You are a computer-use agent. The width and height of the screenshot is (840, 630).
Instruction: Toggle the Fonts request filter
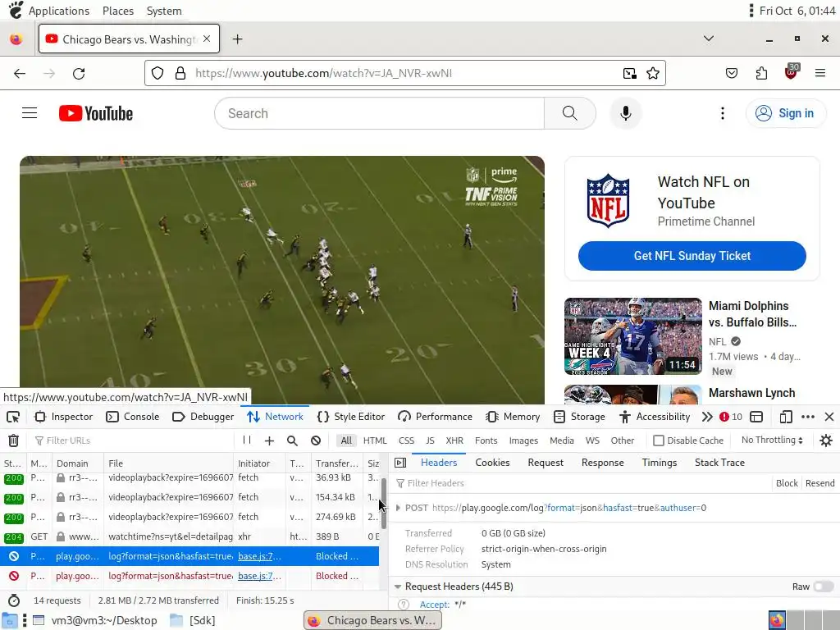click(486, 441)
